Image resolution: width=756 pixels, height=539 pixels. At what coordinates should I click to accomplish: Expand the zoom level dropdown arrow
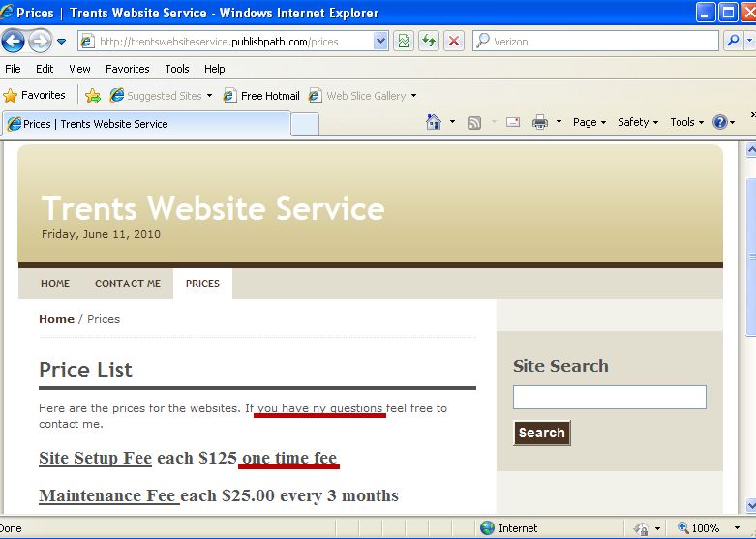click(737, 528)
